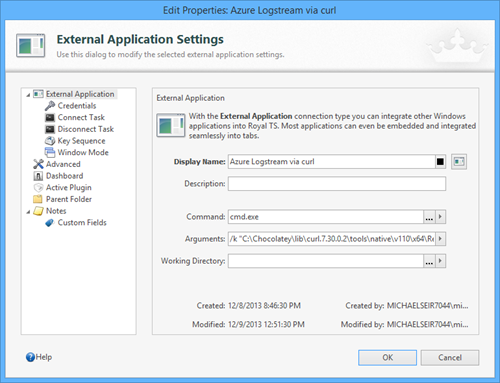Click the Parent Folder folder icon
This screenshot has height=383, width=500.
38,199
